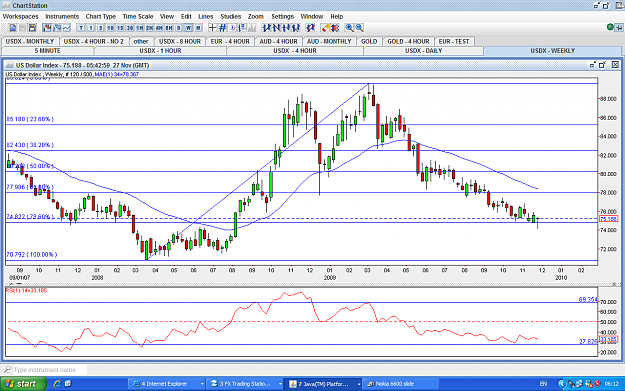The width and height of the screenshot is (625, 391).
Task: Click the Internet Explorer quick launch icon
Action: pos(57,384)
